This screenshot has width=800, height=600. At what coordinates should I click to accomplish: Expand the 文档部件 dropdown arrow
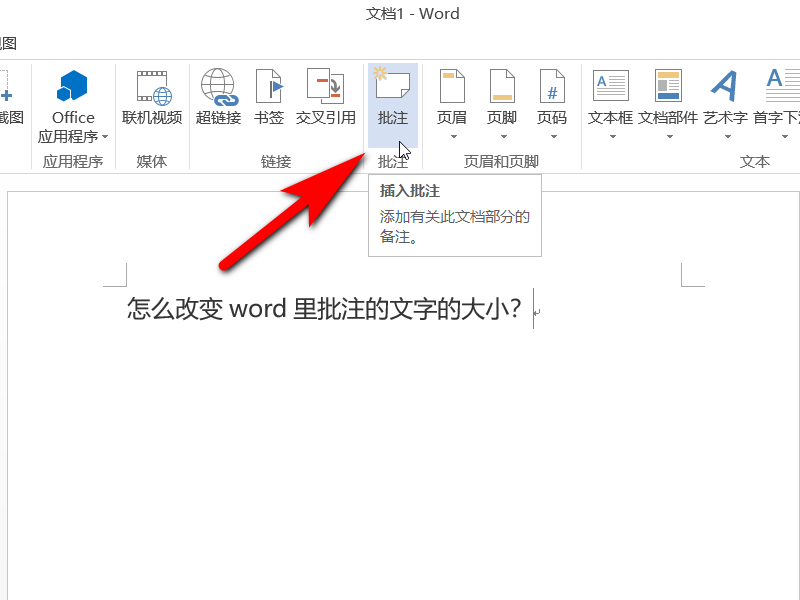point(670,137)
